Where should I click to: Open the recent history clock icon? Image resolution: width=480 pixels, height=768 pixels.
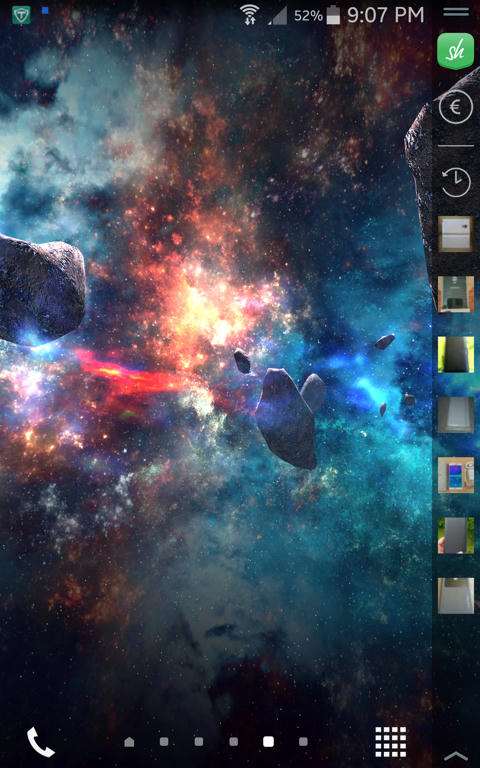pos(456,182)
